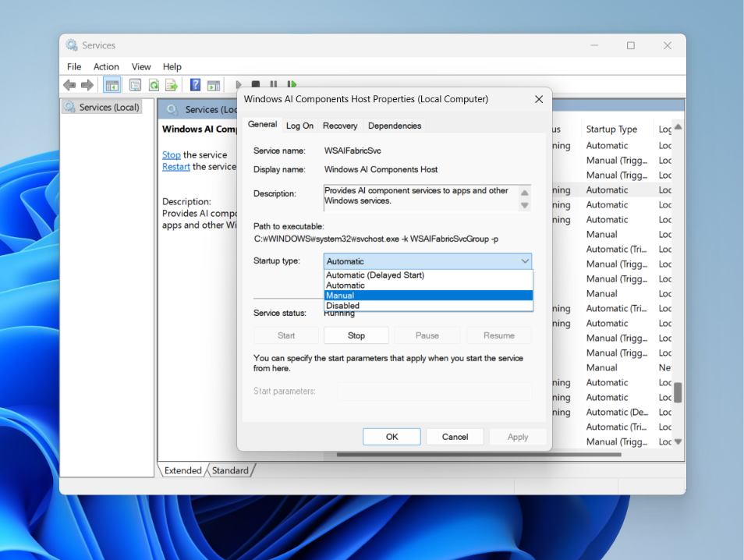Switch to the Log On tab

(299, 126)
